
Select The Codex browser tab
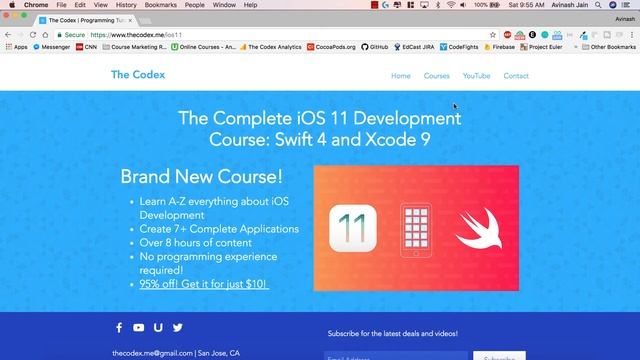pos(84,20)
